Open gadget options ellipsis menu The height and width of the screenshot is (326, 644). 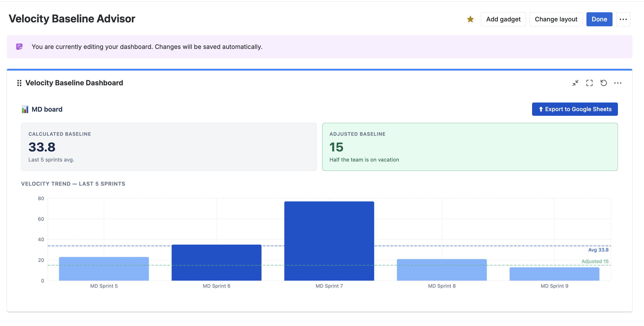click(x=618, y=83)
